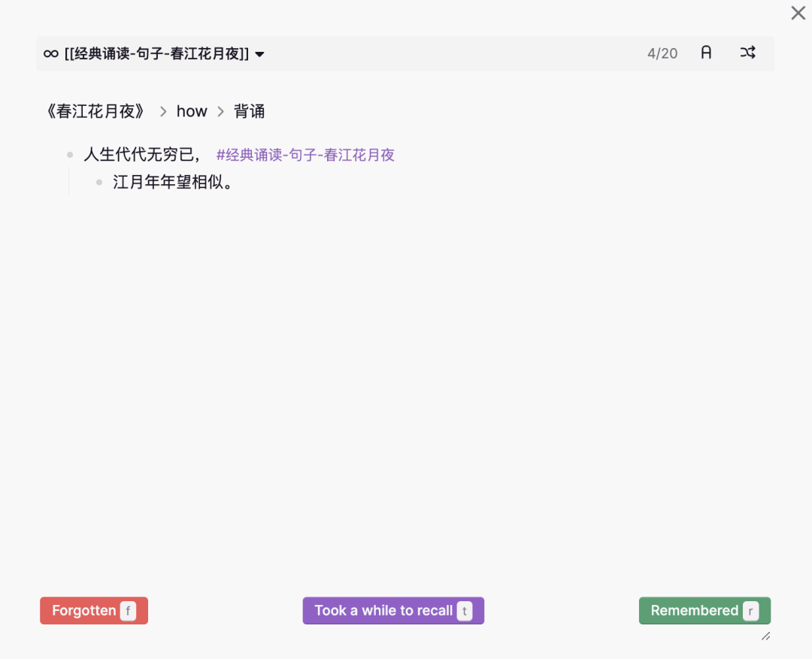812x659 pixels.
Task: Click the text 人生代代无穷已
Action: [142, 154]
